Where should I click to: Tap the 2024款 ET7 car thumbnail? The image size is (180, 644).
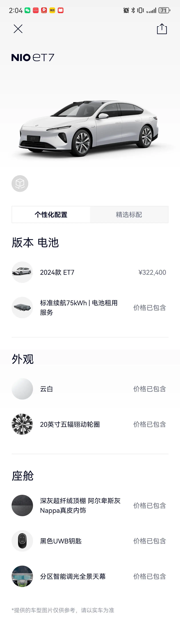22,272
